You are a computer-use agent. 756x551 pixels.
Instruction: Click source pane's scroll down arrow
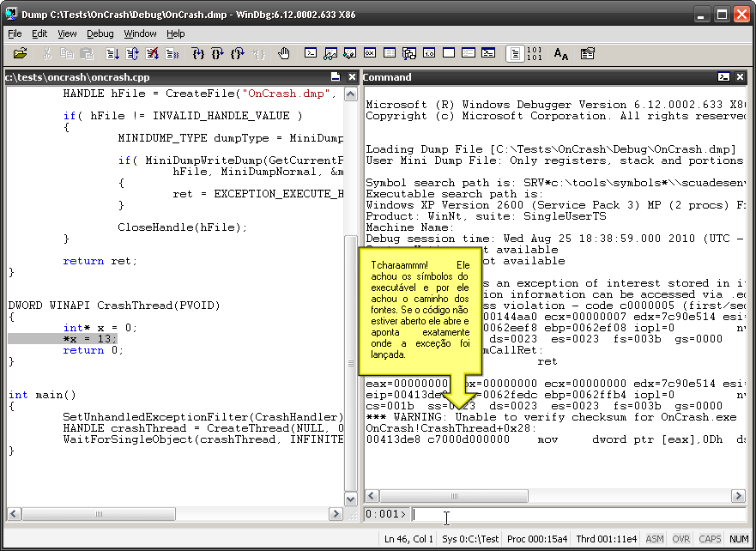[350, 499]
